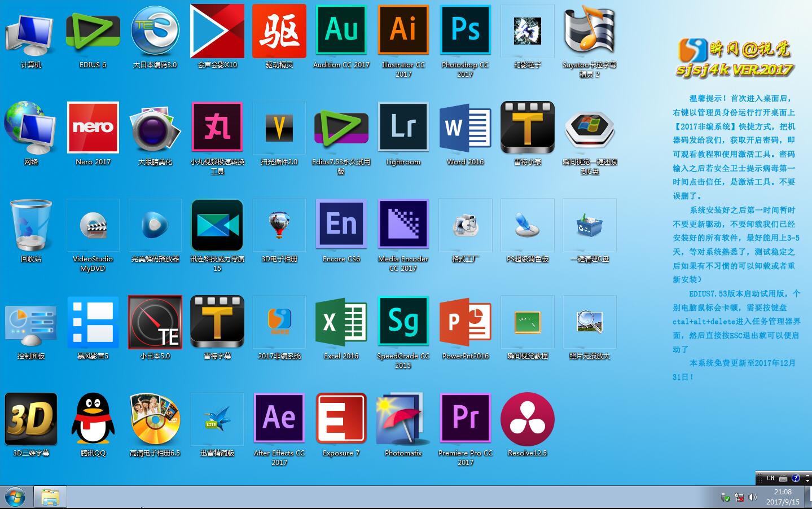Open Illustrator CC 2017 icon
The width and height of the screenshot is (812, 509).
(x=403, y=30)
